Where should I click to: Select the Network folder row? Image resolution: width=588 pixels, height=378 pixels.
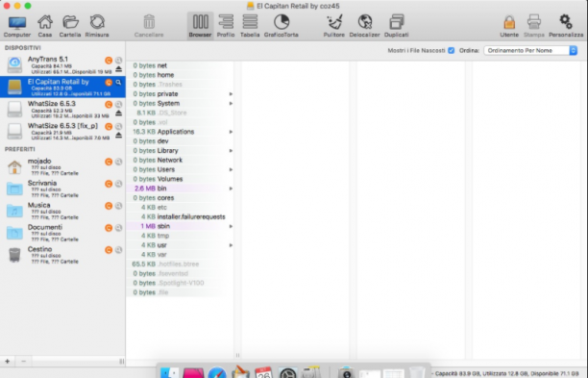click(180, 160)
